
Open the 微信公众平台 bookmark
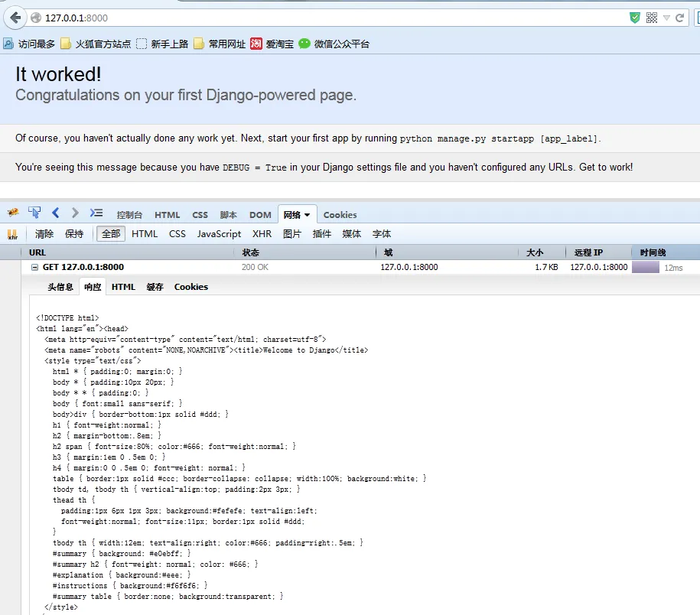pos(334,44)
